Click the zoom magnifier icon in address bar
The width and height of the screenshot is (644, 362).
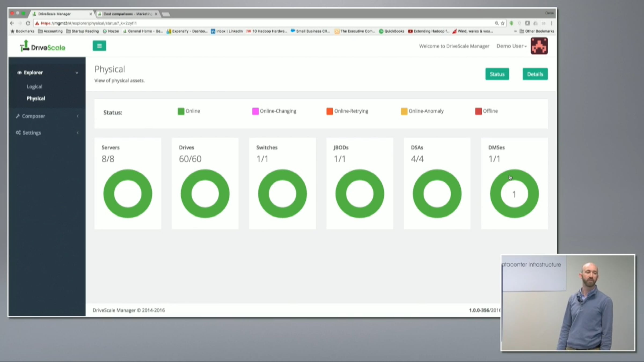497,23
